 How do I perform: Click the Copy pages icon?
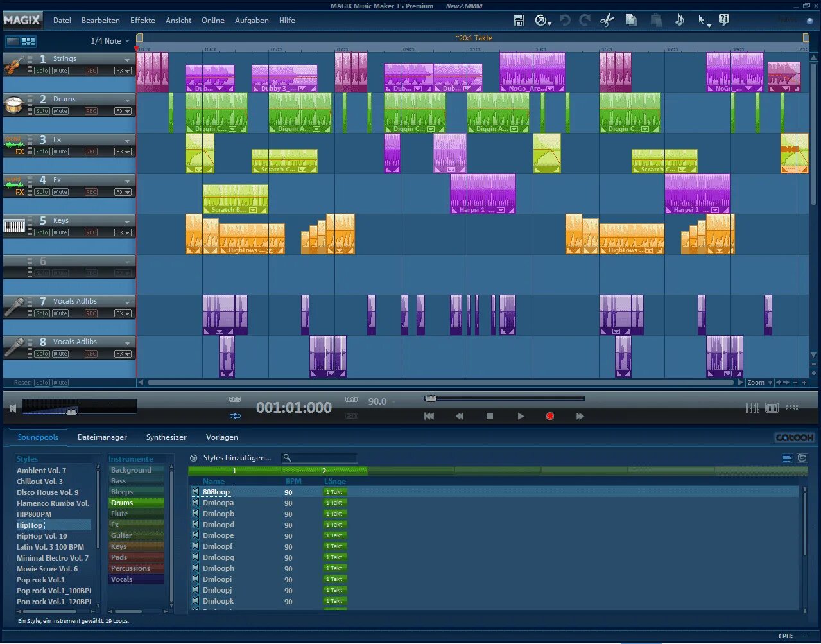[631, 21]
